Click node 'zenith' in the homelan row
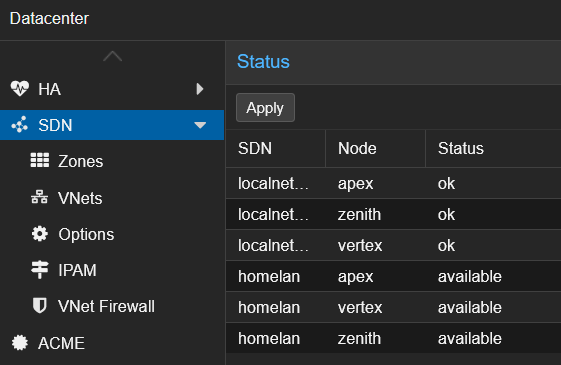 click(359, 338)
